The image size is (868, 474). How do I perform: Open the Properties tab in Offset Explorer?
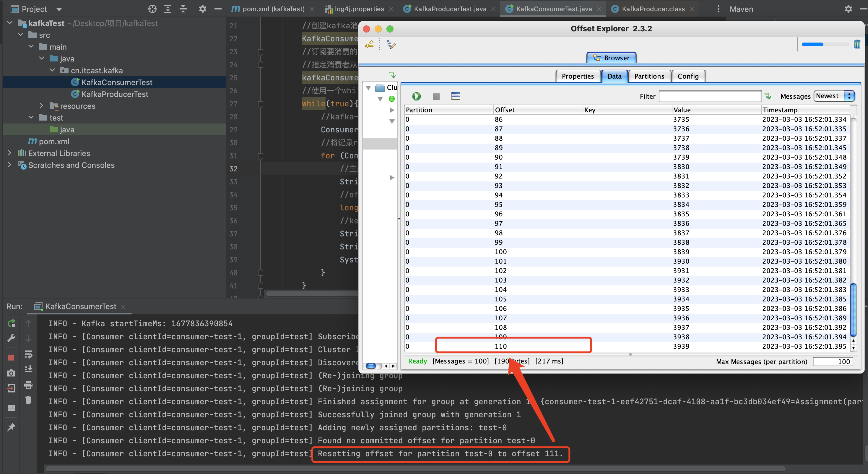click(578, 76)
